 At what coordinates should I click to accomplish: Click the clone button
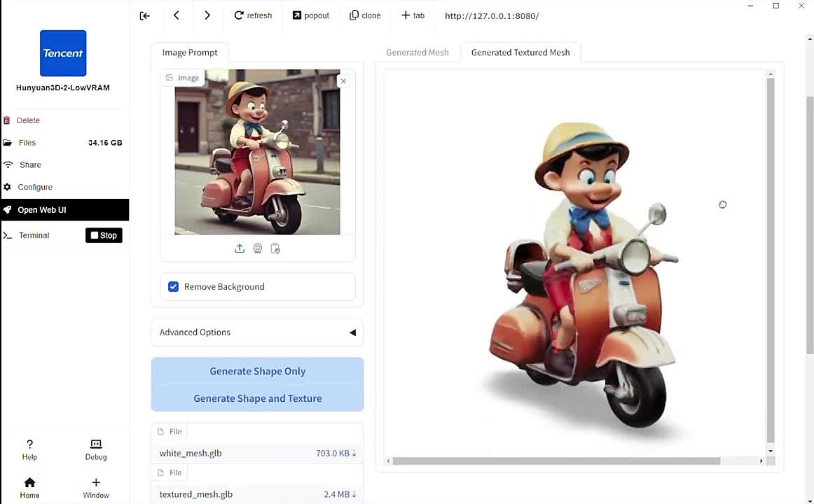tap(365, 15)
